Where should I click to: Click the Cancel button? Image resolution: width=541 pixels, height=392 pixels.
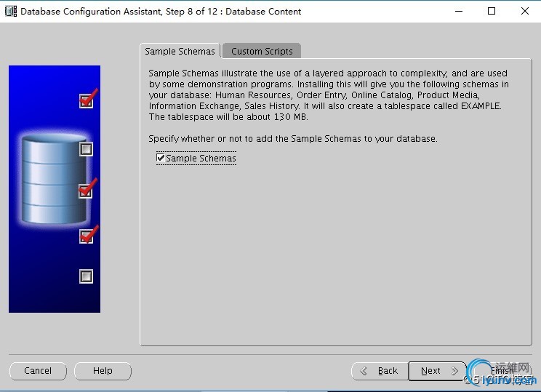tap(38, 371)
